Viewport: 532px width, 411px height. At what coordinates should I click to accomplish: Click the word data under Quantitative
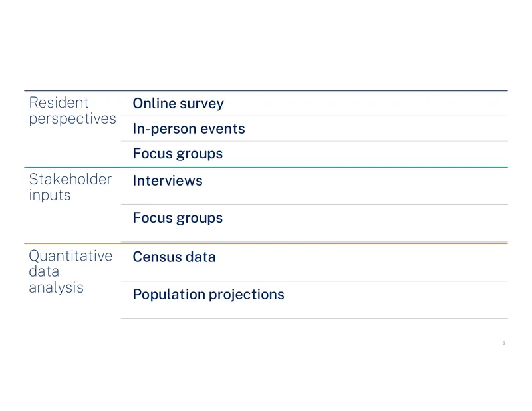click(x=44, y=271)
